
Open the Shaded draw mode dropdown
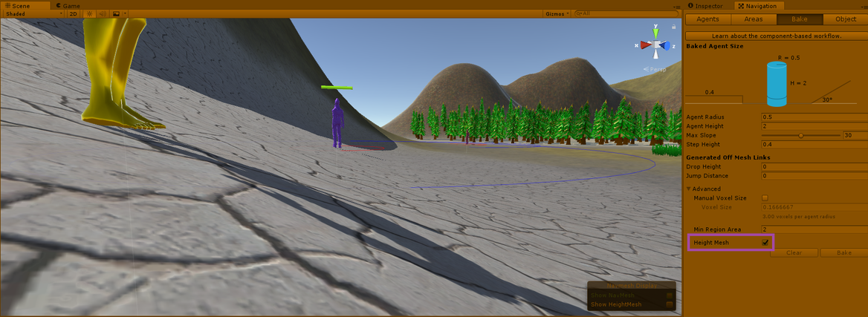[33, 14]
